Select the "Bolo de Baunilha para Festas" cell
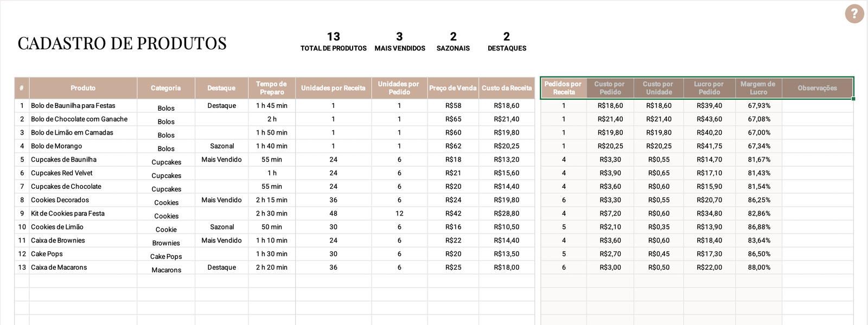The width and height of the screenshot is (868, 325). coord(83,106)
